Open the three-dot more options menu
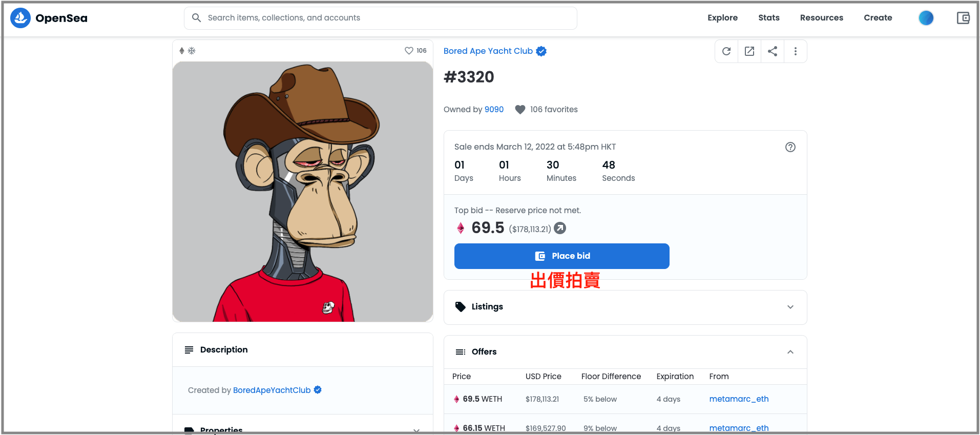980x435 pixels. tap(796, 51)
